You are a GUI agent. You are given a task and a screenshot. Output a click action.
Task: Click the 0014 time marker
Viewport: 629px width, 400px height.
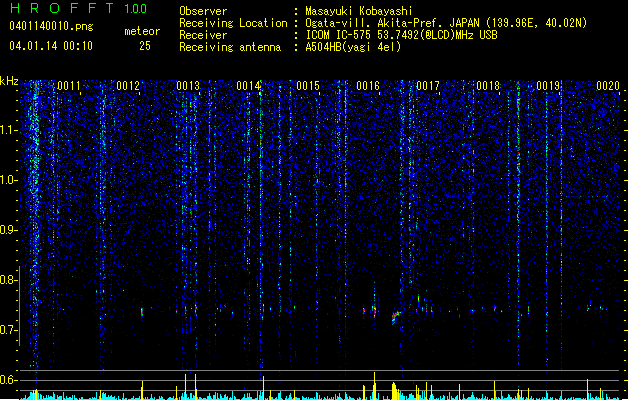coord(248,86)
